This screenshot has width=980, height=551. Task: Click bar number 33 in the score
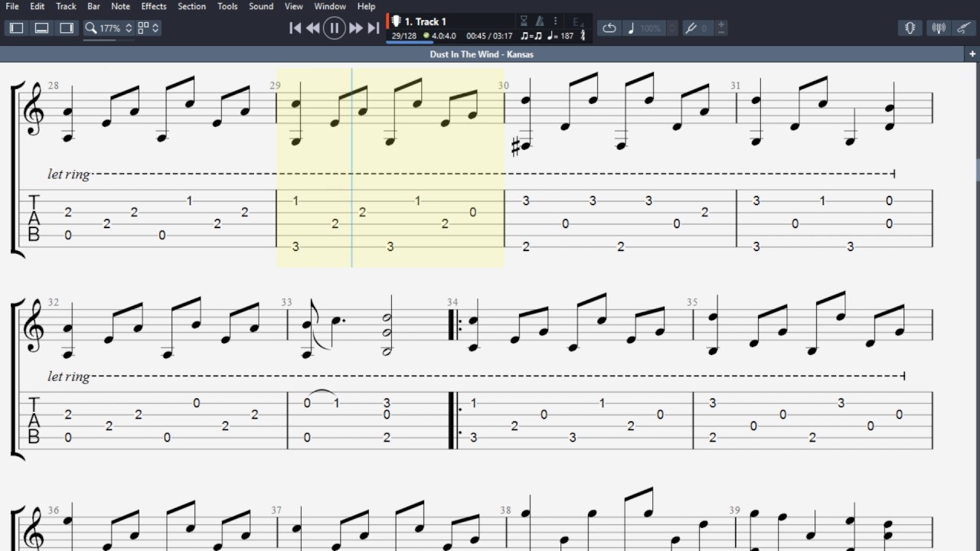pos(286,302)
